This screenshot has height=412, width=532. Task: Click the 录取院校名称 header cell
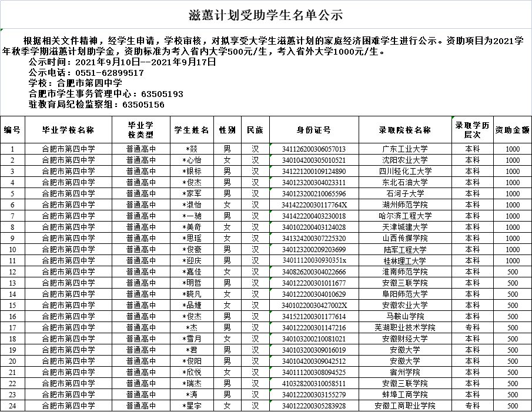[404, 130]
